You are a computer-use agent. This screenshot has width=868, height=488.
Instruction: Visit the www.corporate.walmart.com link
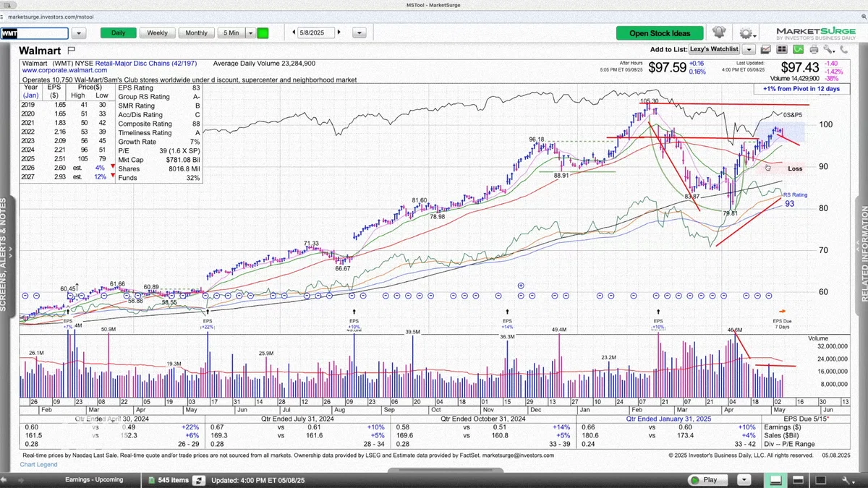(65, 71)
